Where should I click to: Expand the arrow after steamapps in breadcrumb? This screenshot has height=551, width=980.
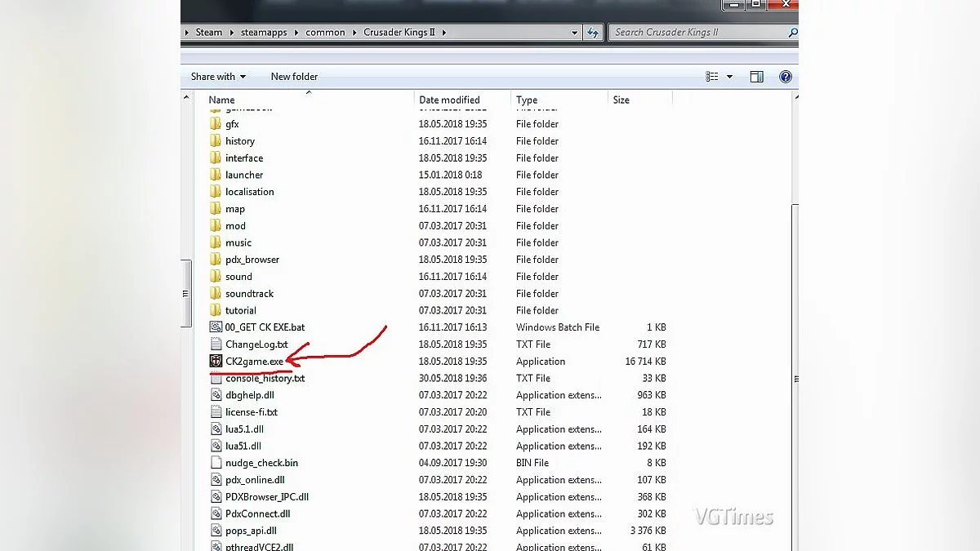296,33
